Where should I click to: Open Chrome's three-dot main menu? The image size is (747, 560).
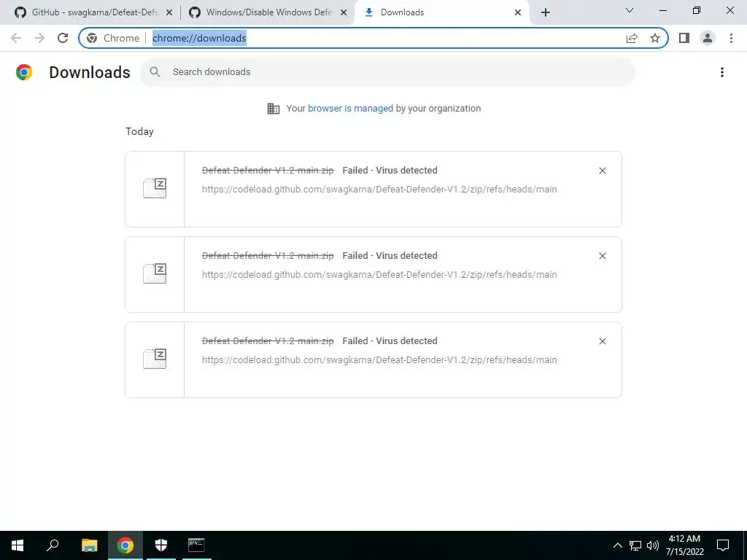click(x=731, y=38)
